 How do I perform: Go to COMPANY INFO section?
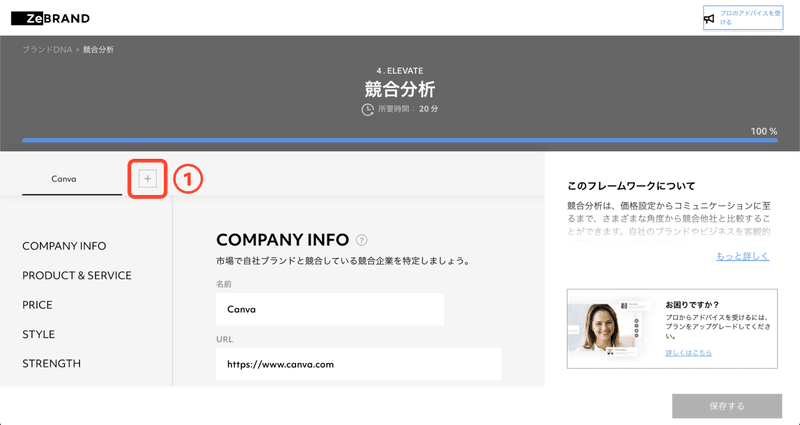pos(64,246)
